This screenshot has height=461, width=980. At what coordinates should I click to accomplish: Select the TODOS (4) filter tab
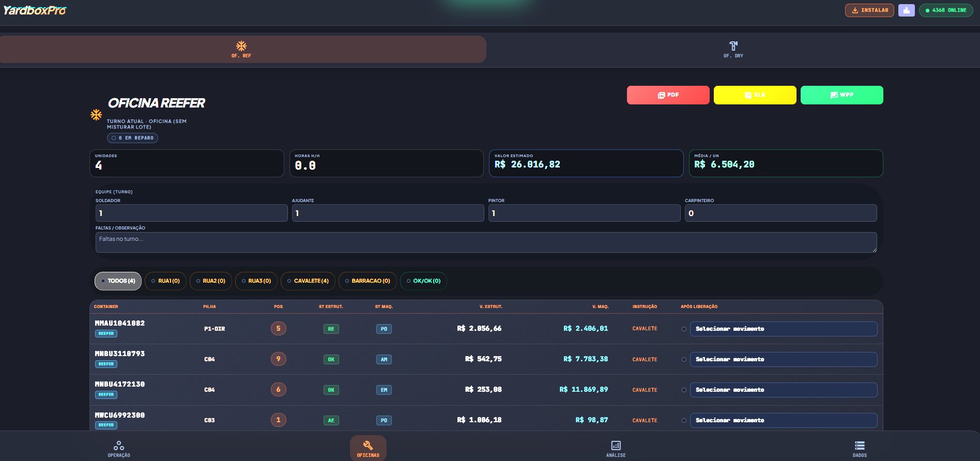(118, 281)
